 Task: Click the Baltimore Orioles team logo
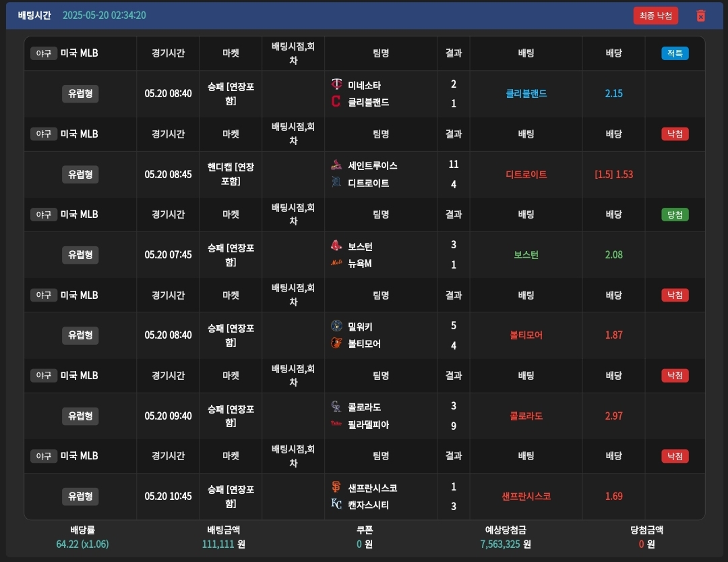click(x=336, y=343)
